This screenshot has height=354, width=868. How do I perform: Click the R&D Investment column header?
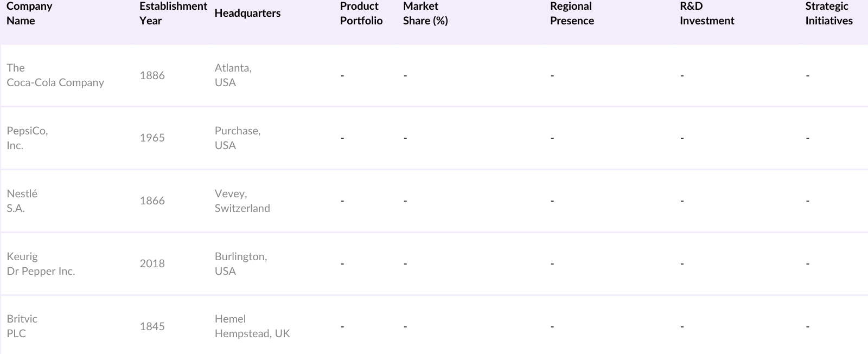(x=706, y=14)
